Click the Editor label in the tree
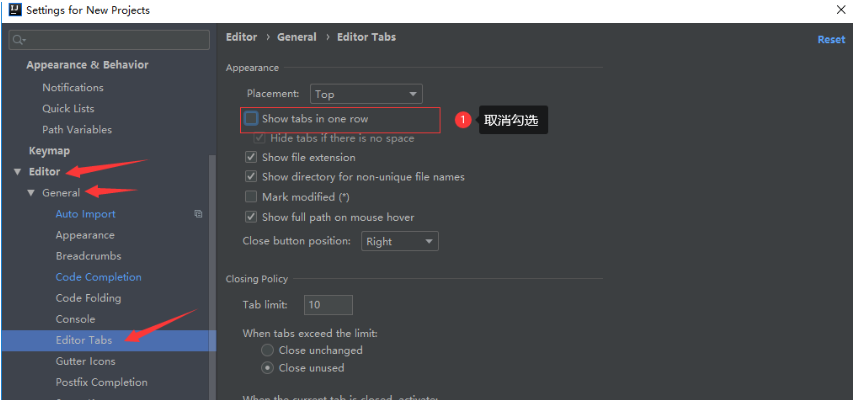This screenshot has height=400, width=853. 44,171
